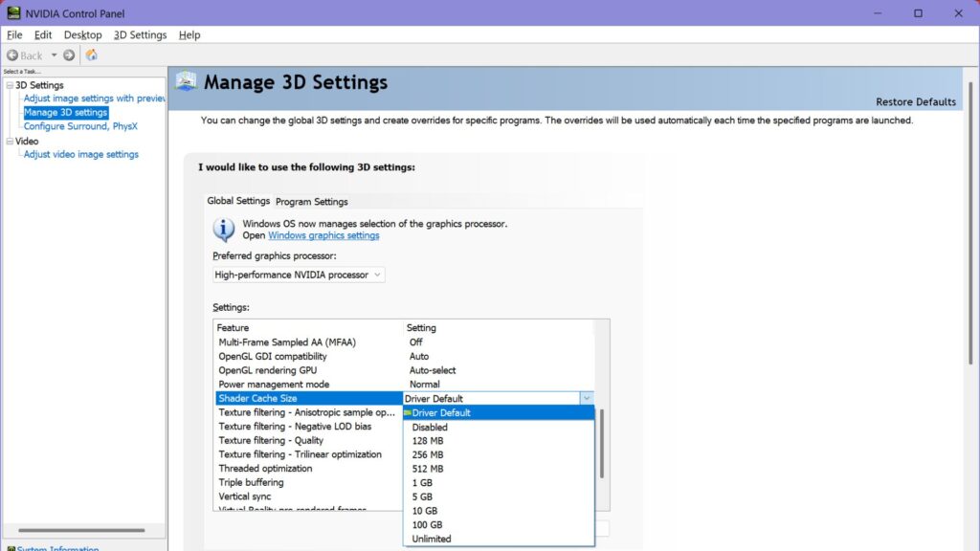
Task: Click the Shader Cache Size dropdown arrow
Action: click(587, 398)
